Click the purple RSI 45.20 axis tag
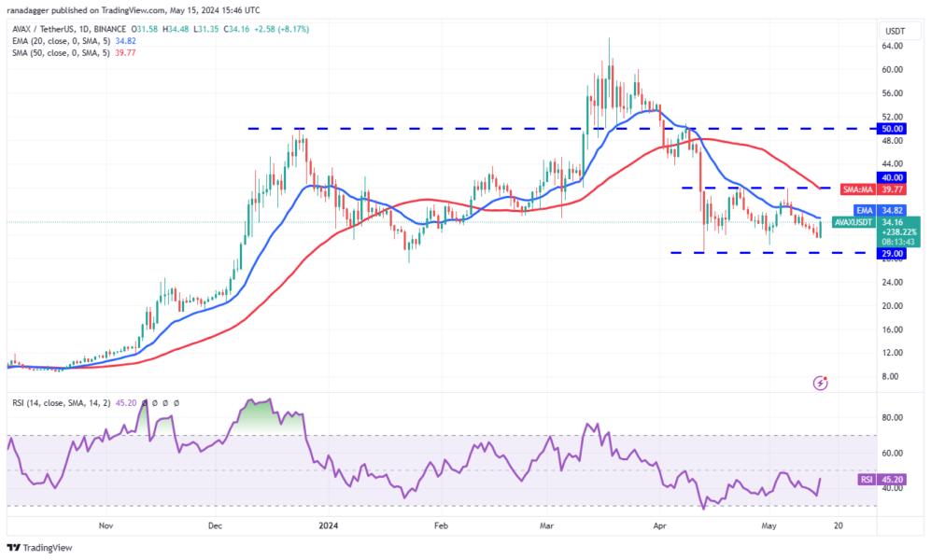931x560 pixels. point(882,480)
